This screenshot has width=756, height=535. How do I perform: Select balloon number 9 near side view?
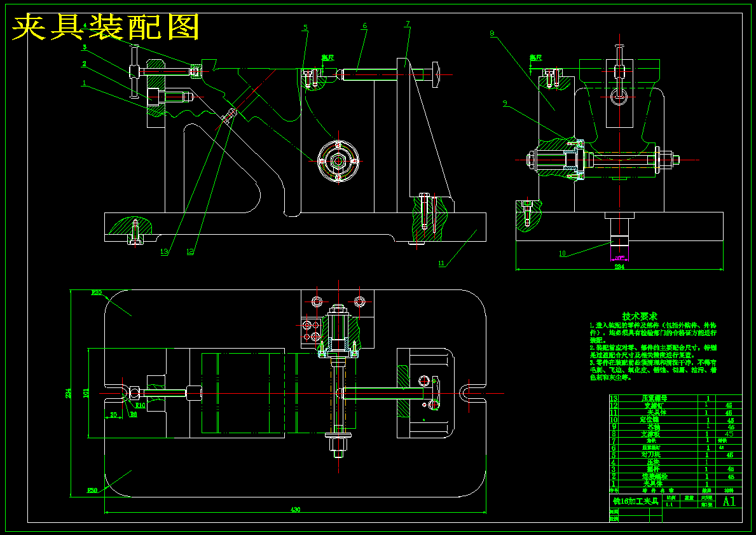tap(505, 102)
